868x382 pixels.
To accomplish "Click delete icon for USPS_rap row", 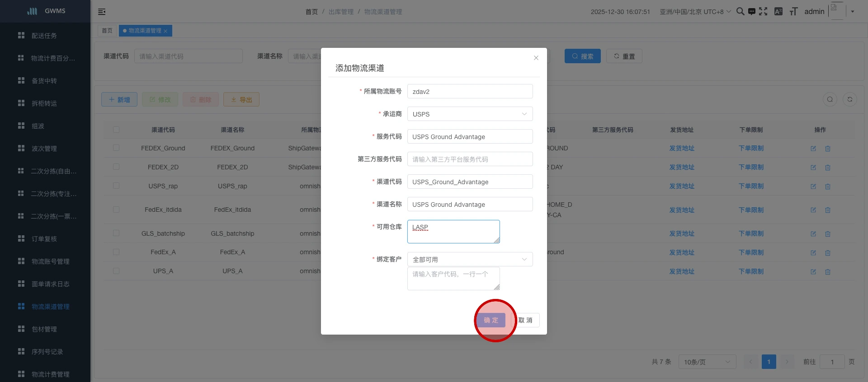I will tap(828, 186).
